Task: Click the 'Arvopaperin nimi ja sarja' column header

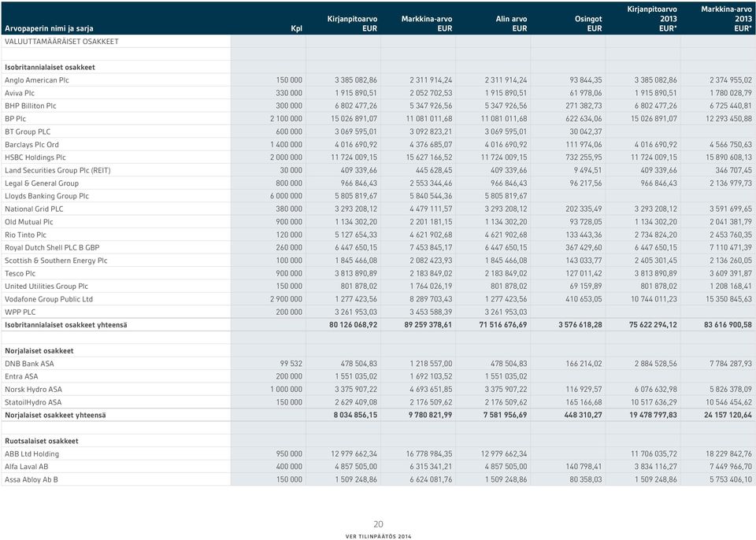Action: 49,28
